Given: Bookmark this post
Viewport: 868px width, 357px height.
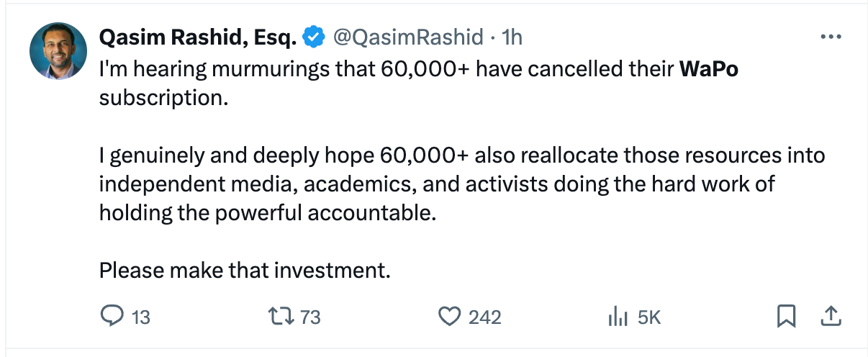Looking at the screenshot, I should pyautogui.click(x=787, y=316).
